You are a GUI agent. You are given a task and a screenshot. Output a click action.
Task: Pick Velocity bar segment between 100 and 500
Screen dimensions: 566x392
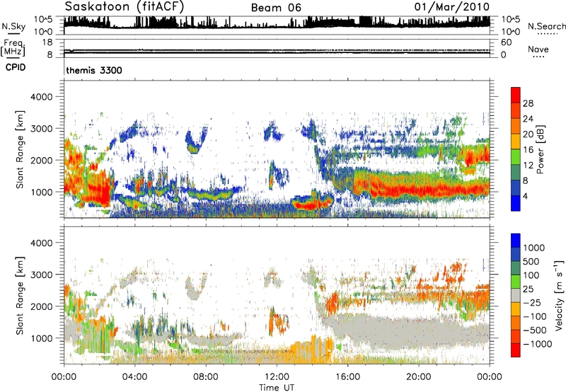(516, 268)
